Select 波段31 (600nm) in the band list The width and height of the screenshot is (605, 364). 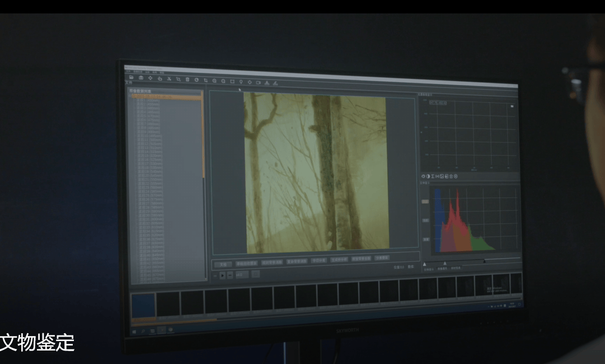[x=151, y=219]
